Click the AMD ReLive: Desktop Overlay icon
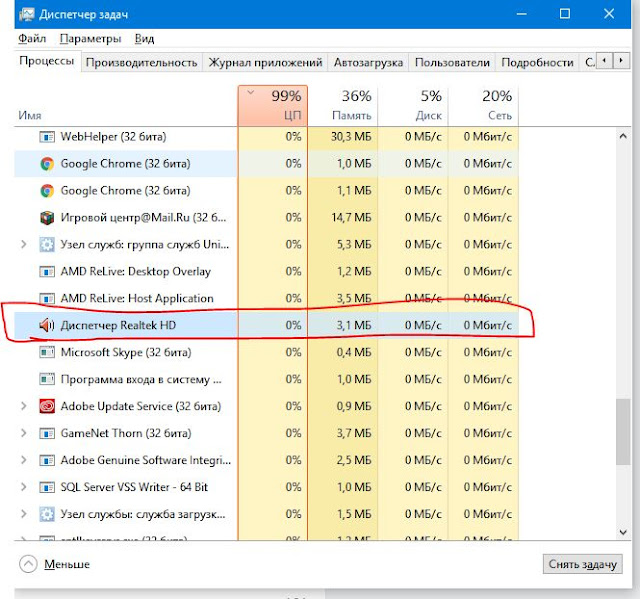The image size is (640, 599). coord(47,271)
